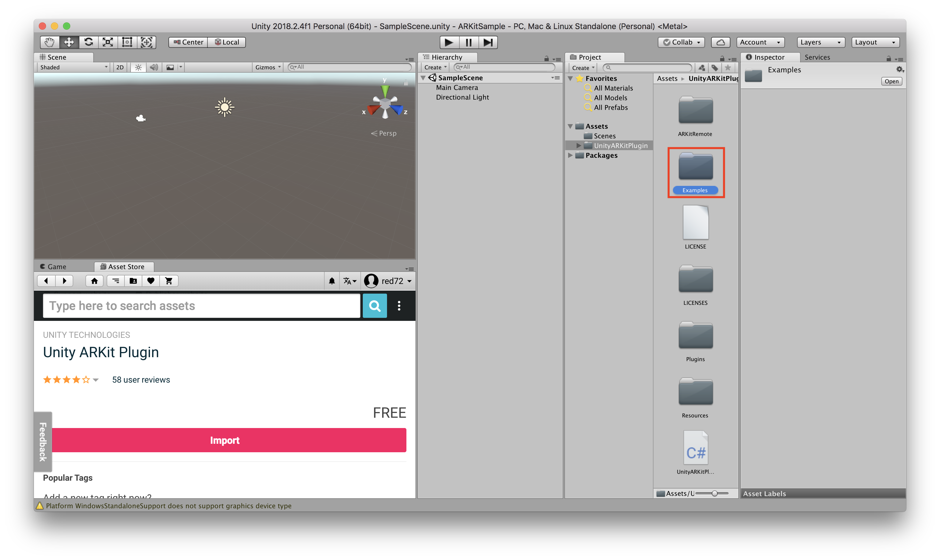Click the Step frame button
Viewport: 940px width, 560px height.
tap(488, 42)
